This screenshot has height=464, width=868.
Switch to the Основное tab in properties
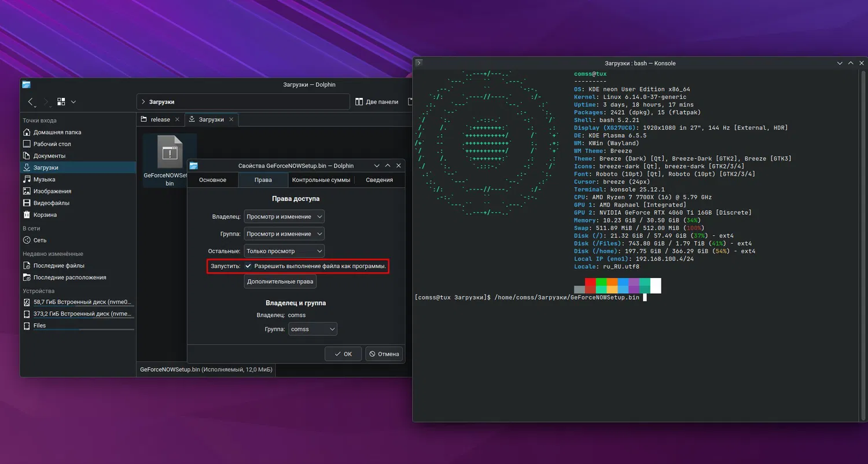212,180
